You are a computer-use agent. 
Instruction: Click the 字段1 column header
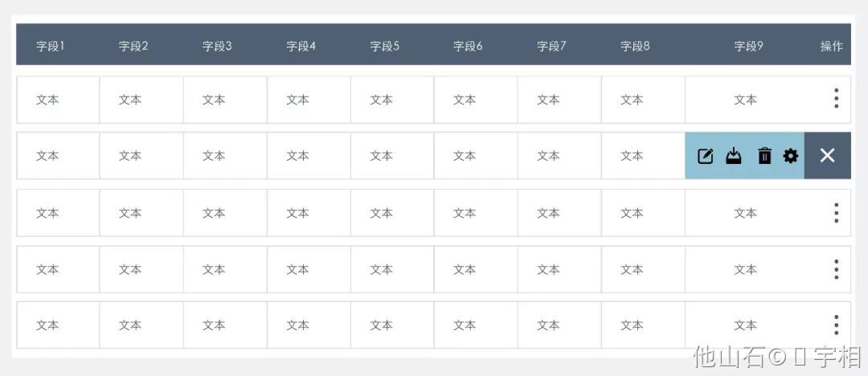51,46
